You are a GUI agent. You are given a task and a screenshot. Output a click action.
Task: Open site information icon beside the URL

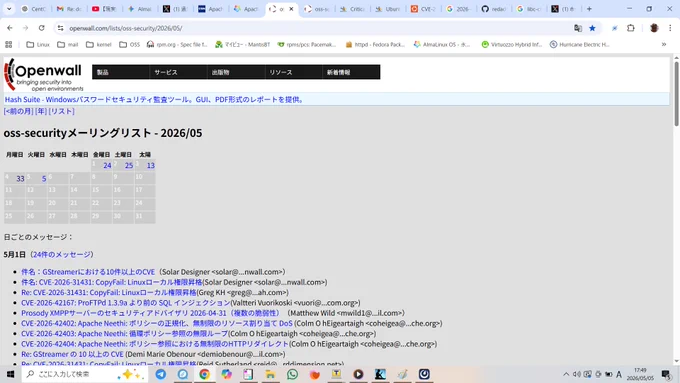[x=60, y=28]
